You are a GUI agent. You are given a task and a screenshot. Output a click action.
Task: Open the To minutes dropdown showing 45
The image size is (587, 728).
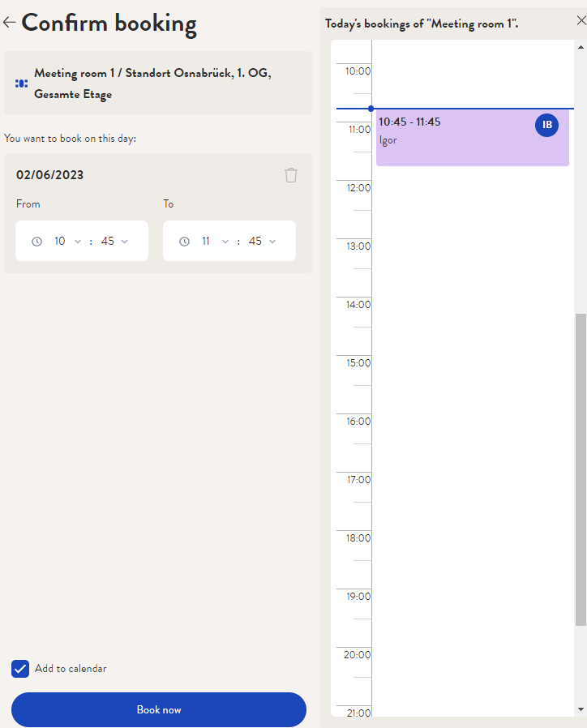(x=262, y=241)
